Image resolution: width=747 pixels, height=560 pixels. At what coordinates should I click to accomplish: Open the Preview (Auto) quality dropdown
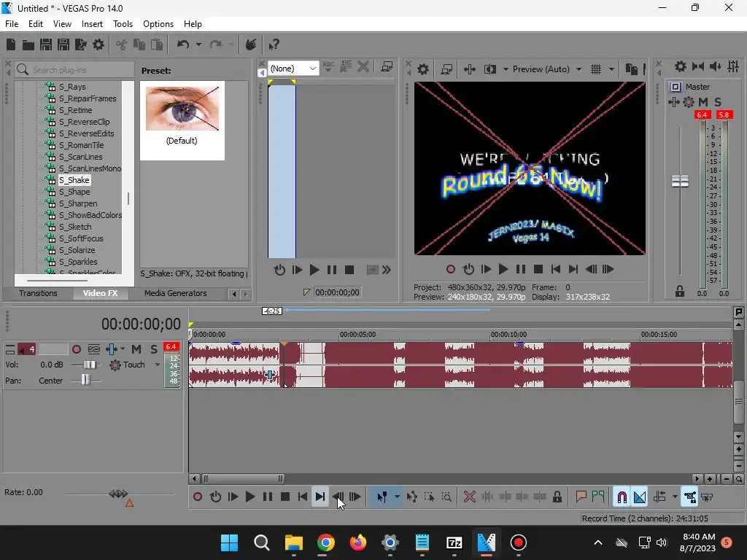pos(578,69)
